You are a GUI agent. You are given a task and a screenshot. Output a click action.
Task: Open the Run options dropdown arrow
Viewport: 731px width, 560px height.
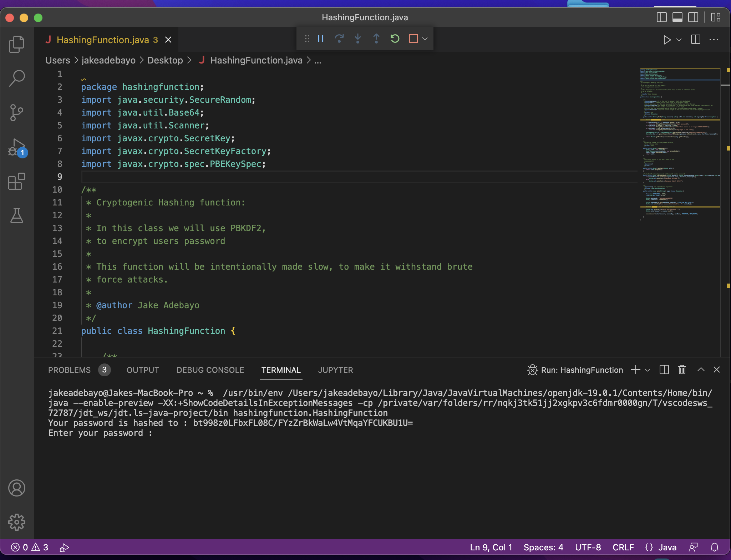[679, 40]
